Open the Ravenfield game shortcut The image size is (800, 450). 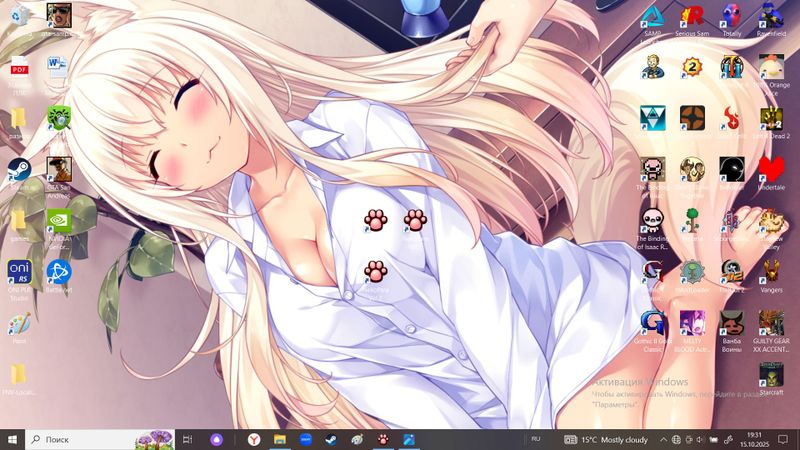pyautogui.click(x=770, y=16)
